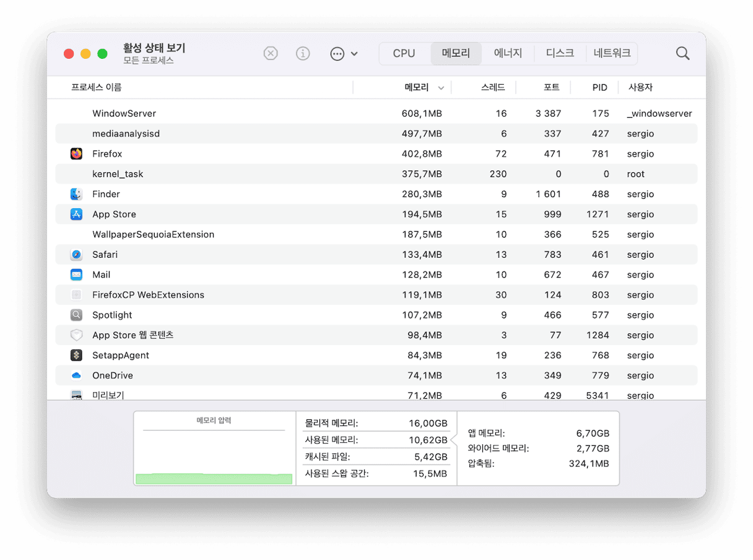Click the 3 387 ports value
Viewport: 753px width, 560px height.
[x=548, y=113]
